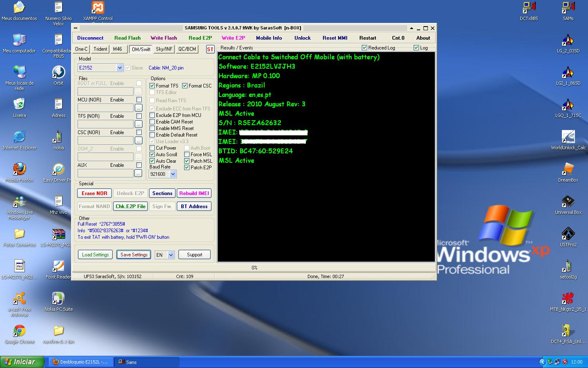Toggle Auto Scroll checkbox
588x368 pixels.
pos(152,155)
